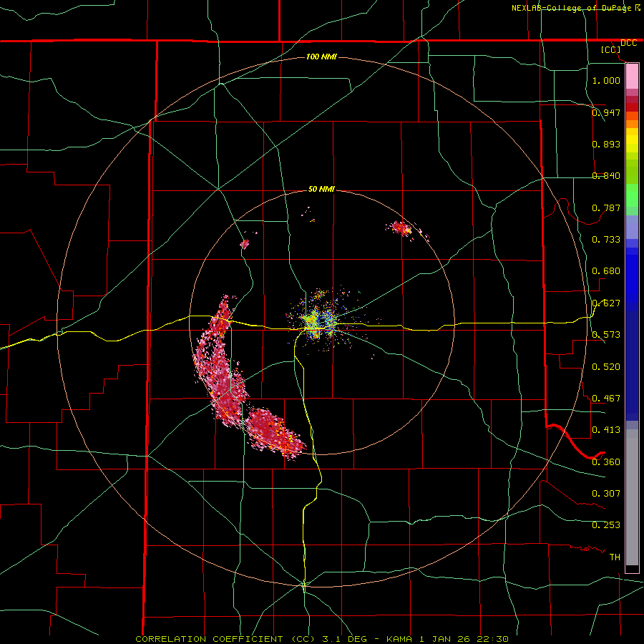
Task: Click the small pink echo northwest near the 50 NMI ring
Action: point(245,245)
